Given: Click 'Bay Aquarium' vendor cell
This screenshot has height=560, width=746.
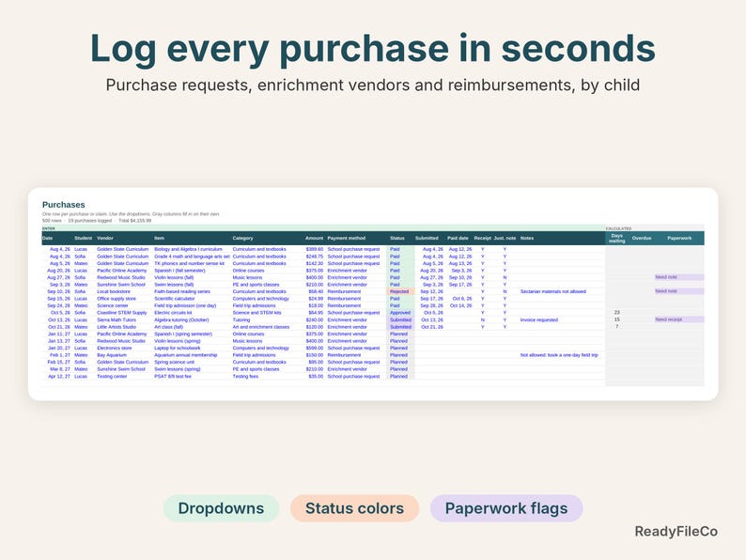Looking at the screenshot, I should click(112, 355).
